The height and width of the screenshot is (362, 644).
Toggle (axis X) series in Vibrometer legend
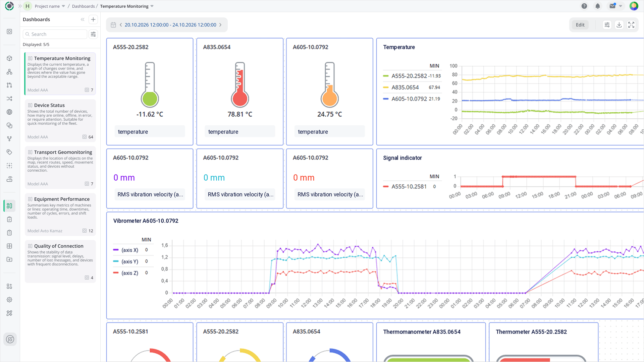(x=126, y=250)
